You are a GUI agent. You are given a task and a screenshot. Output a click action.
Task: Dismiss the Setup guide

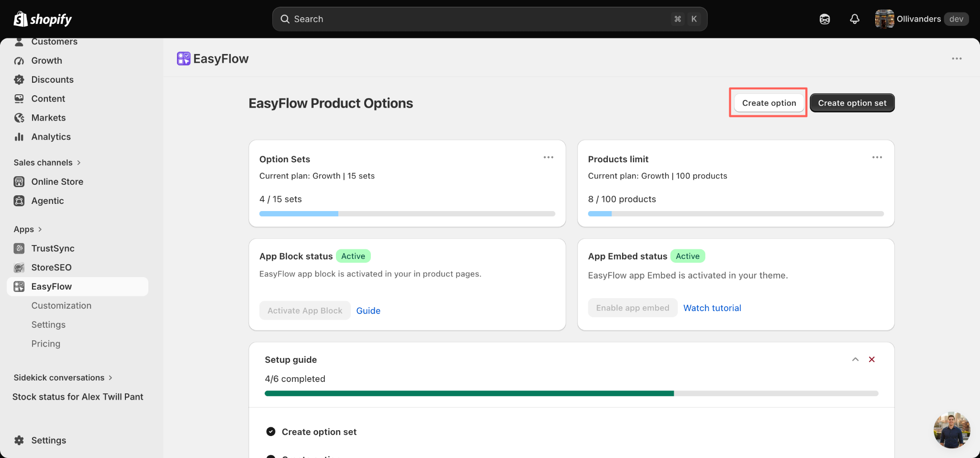[872, 359]
